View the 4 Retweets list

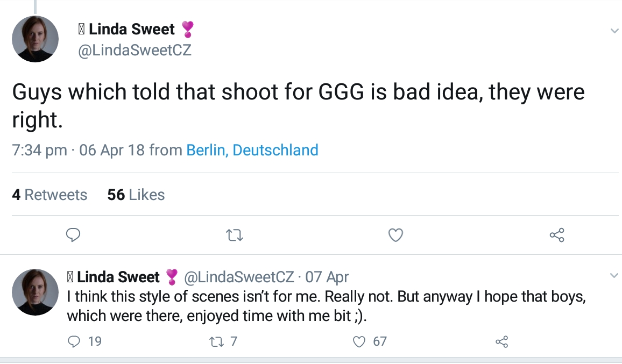50,195
